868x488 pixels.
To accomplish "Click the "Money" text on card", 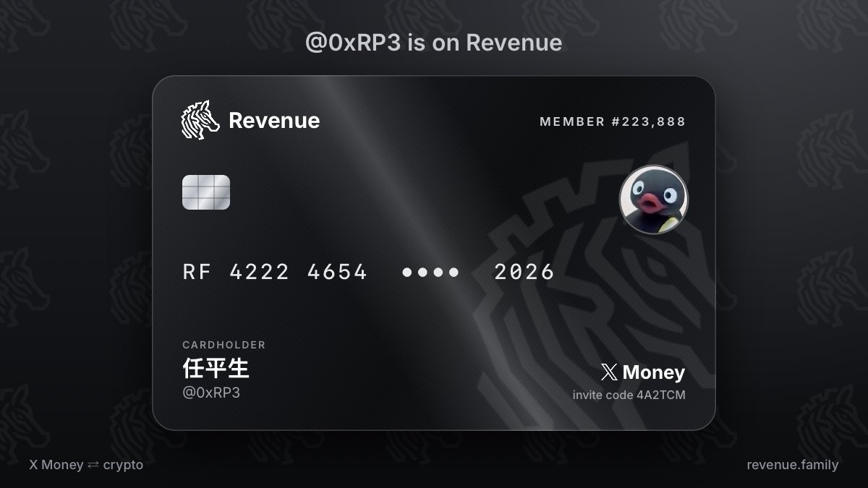I will [x=653, y=372].
